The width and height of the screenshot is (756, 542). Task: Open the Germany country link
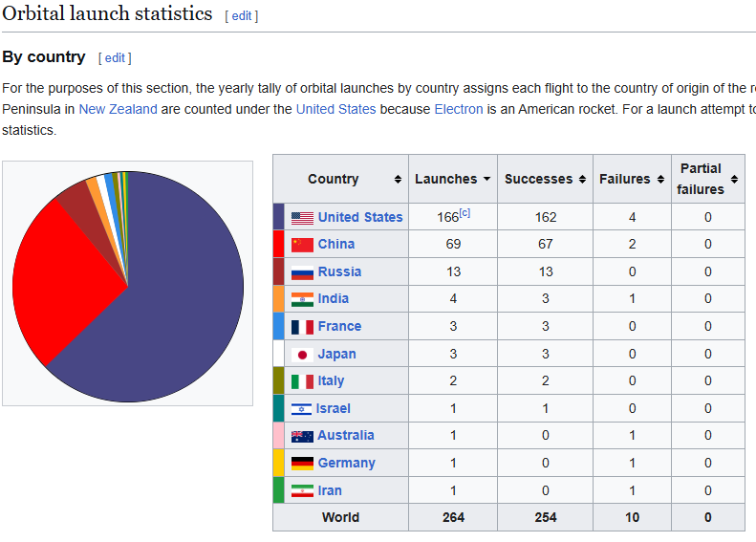(x=346, y=463)
